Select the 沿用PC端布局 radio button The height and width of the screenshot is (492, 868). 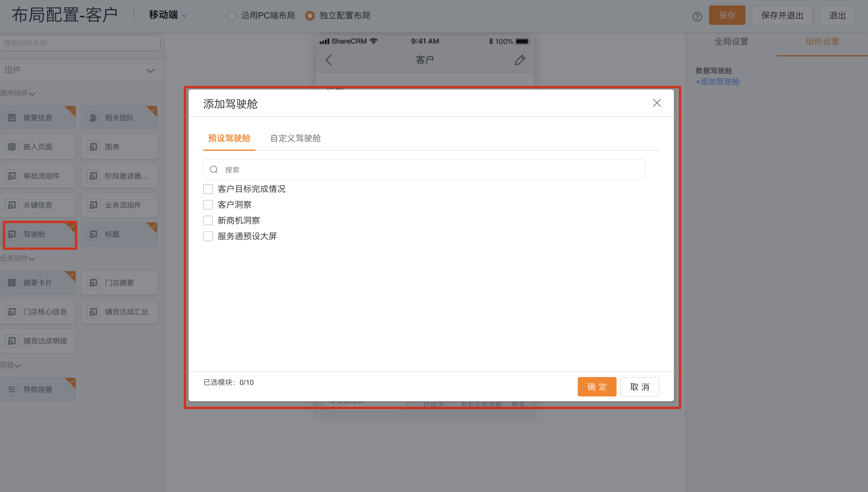click(x=231, y=15)
